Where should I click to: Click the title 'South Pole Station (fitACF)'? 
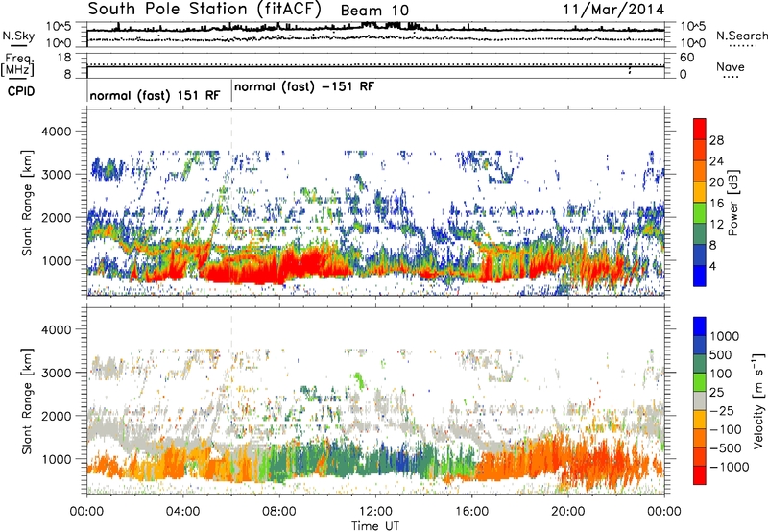pyautogui.click(x=204, y=9)
